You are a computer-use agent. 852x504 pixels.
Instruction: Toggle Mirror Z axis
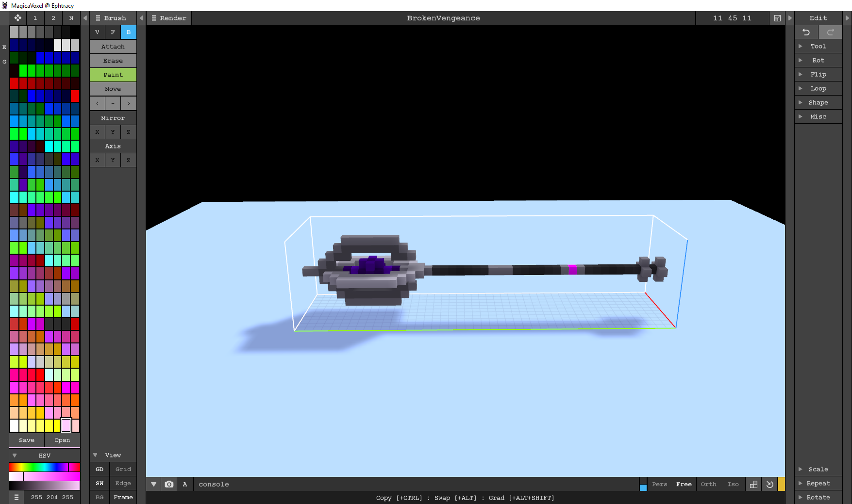click(128, 132)
